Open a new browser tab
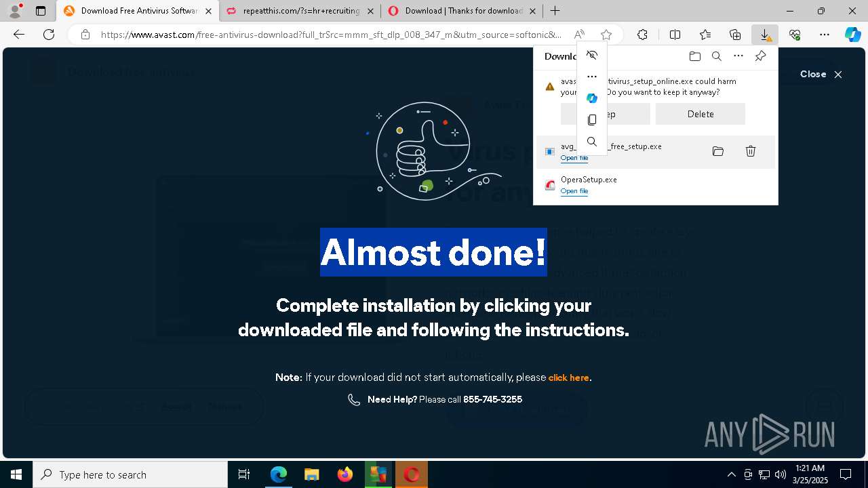Screen dimensions: 868x488 (x=555, y=11)
